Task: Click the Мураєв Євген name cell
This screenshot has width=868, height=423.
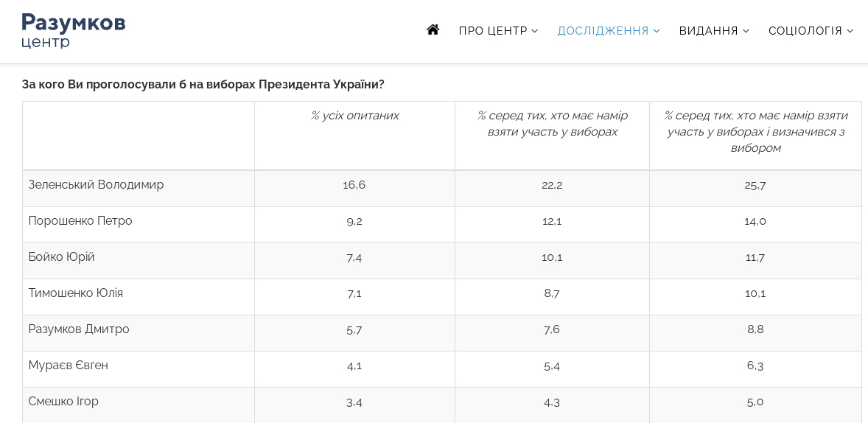Action: pos(139,368)
